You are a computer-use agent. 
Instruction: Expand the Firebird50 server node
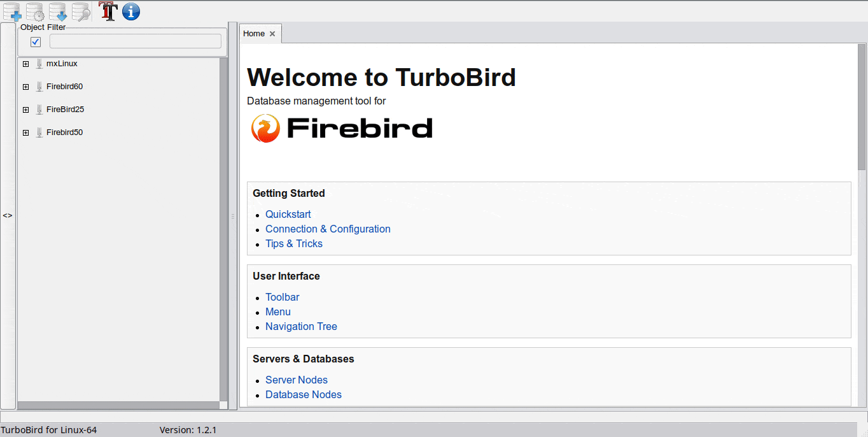[x=25, y=133]
